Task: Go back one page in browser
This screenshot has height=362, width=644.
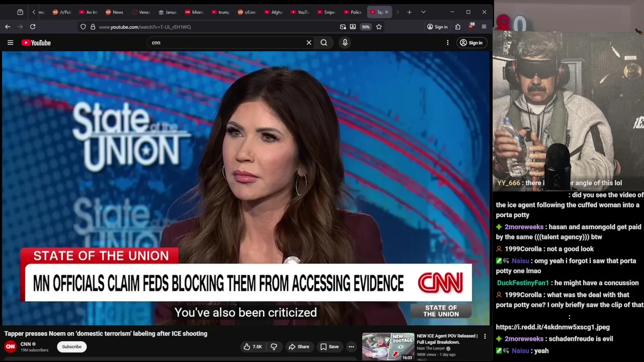Action: coord(8,27)
